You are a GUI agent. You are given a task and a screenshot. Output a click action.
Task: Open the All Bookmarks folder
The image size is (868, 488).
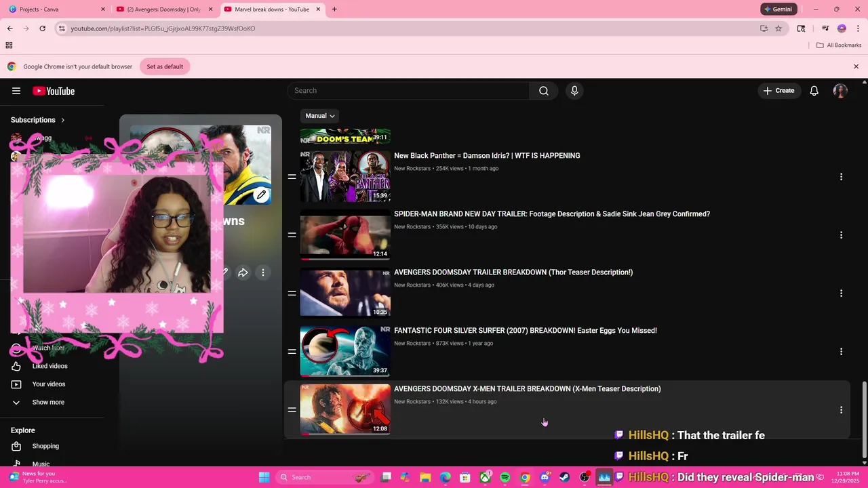pos(839,45)
